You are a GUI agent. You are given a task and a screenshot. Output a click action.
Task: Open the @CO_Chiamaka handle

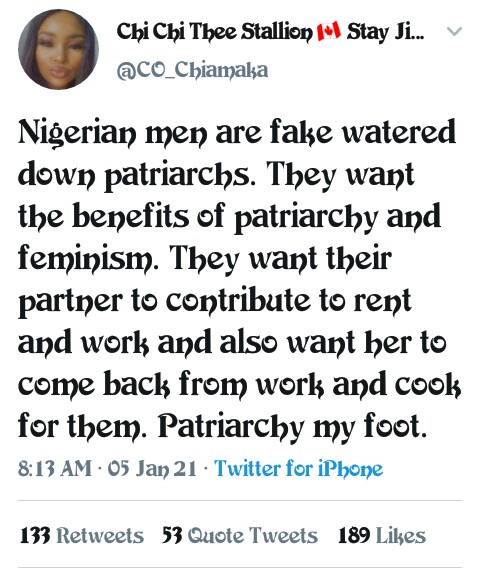(192, 70)
